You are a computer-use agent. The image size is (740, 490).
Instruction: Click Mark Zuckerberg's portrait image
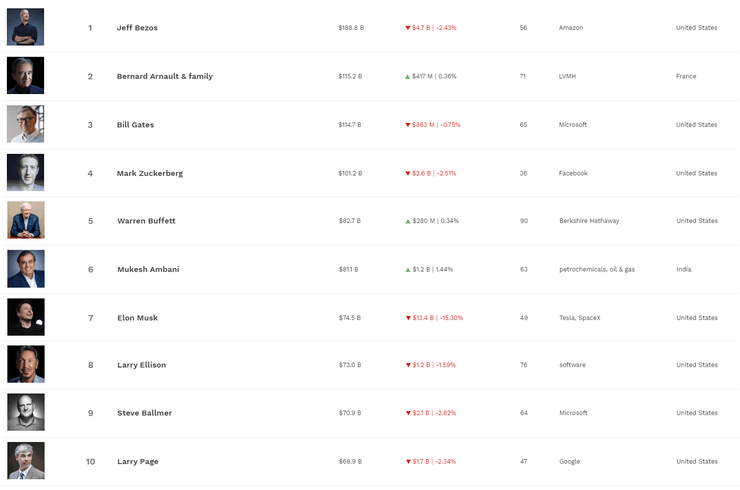25,173
